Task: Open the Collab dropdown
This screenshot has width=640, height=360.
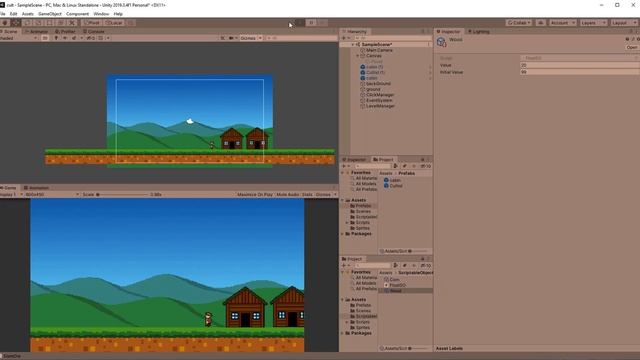Action: click(519, 23)
